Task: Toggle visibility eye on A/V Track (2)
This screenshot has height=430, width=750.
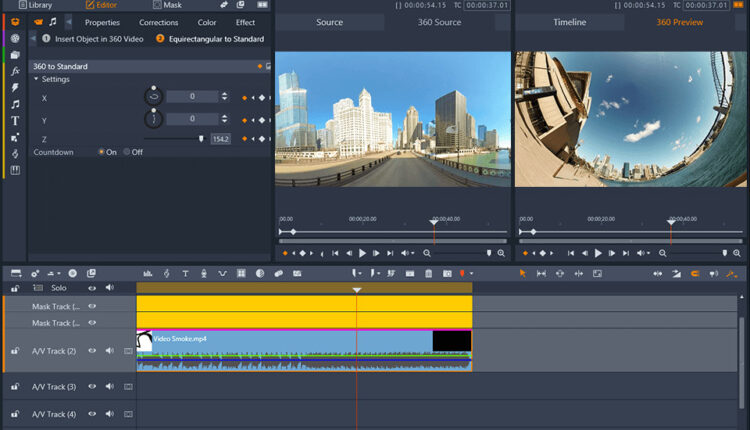Action: point(92,351)
